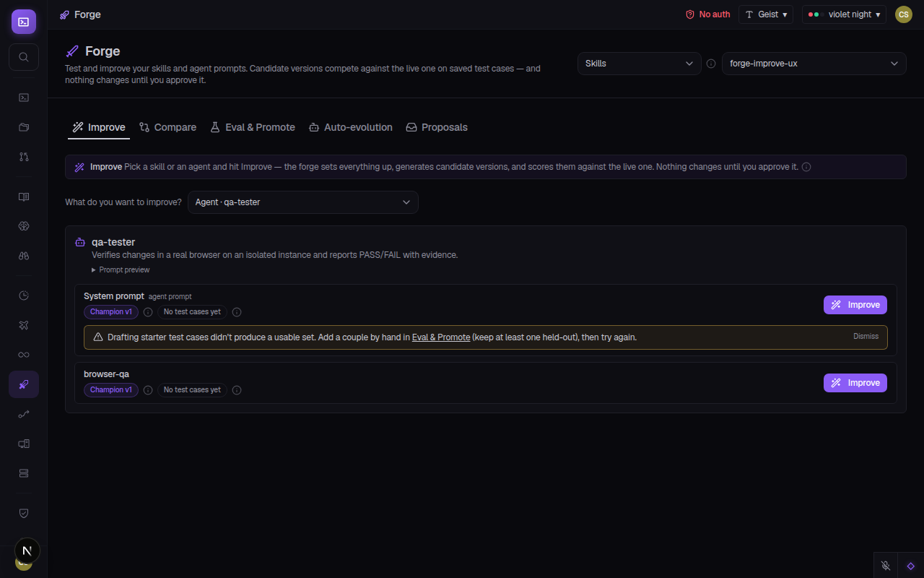The image size is (924, 578).
Task: Click Improve button for System prompt
Action: point(855,305)
